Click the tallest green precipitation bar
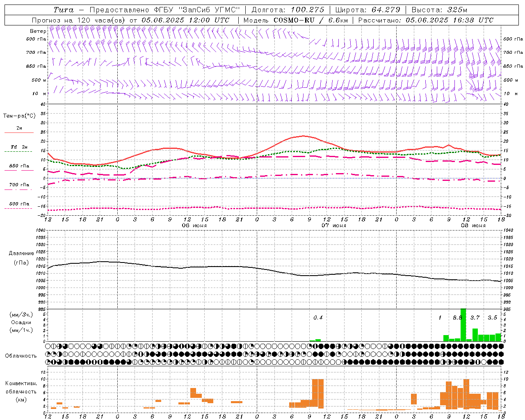 [x=463, y=325]
